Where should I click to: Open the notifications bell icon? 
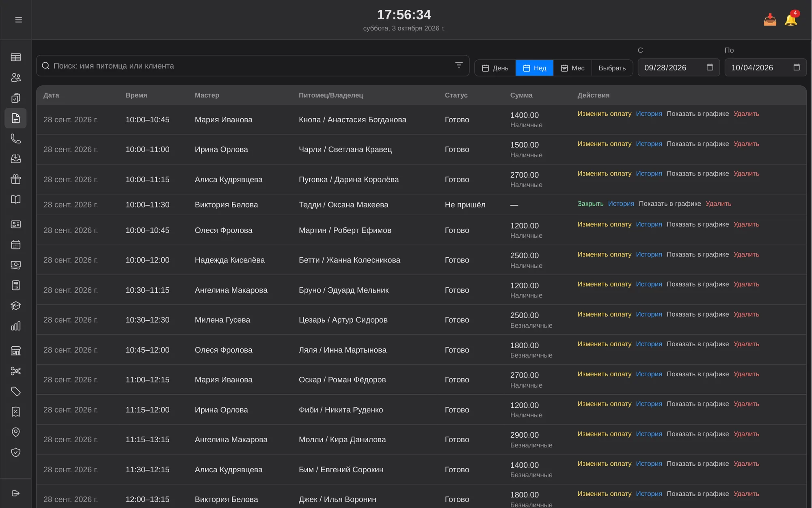[x=791, y=20]
